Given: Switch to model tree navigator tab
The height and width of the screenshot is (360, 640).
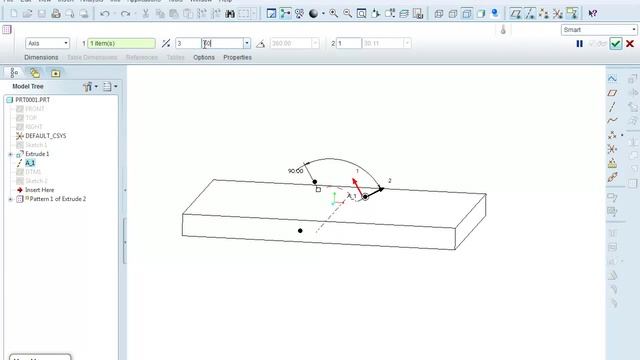Looking at the screenshot, I should 14,73.
